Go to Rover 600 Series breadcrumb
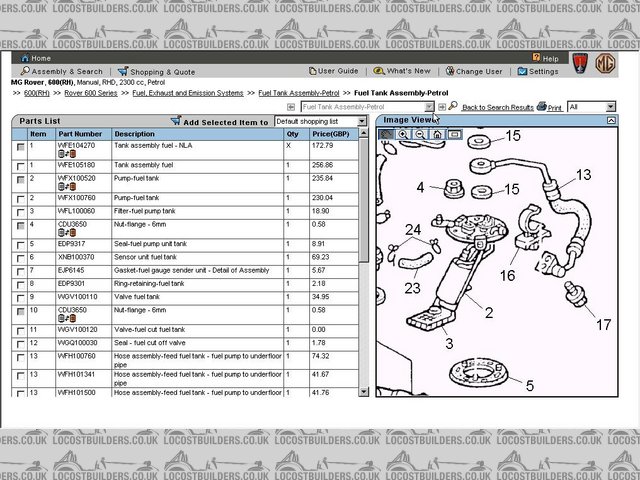This screenshot has height=480, width=640. point(91,93)
